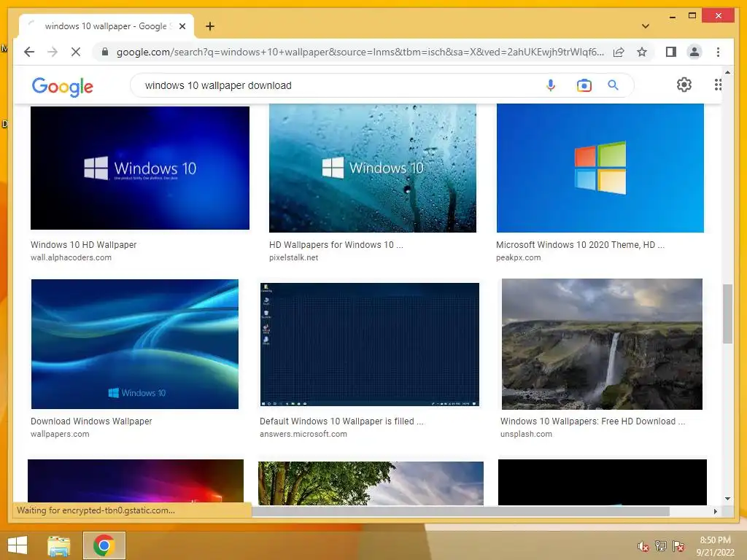Screen dimensions: 747x560
Task: Stop loading the page
Action: pos(76,52)
